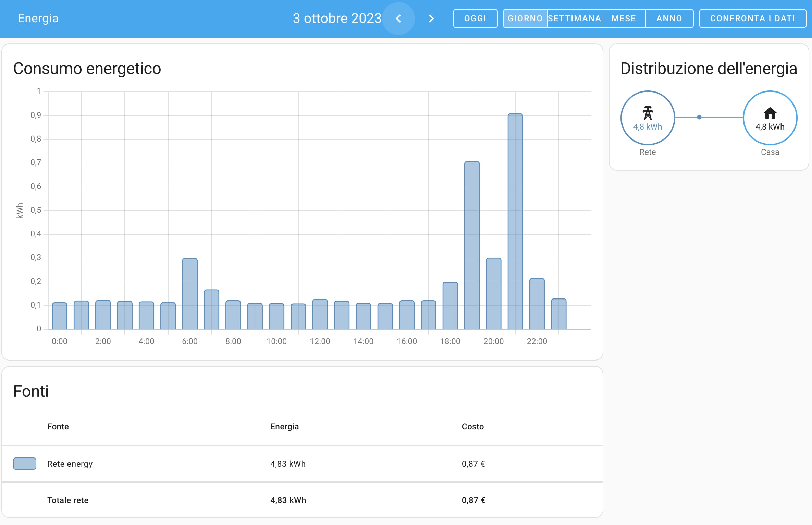The height and width of the screenshot is (525, 812).
Task: Click the Energia column header
Action: tap(284, 427)
